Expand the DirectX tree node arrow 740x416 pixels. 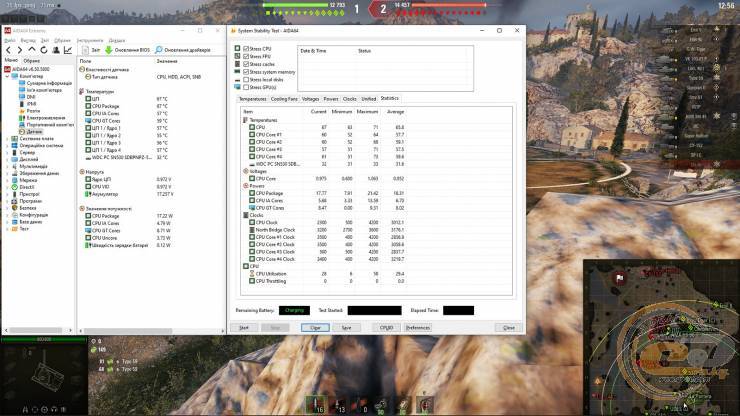[x=7, y=187]
